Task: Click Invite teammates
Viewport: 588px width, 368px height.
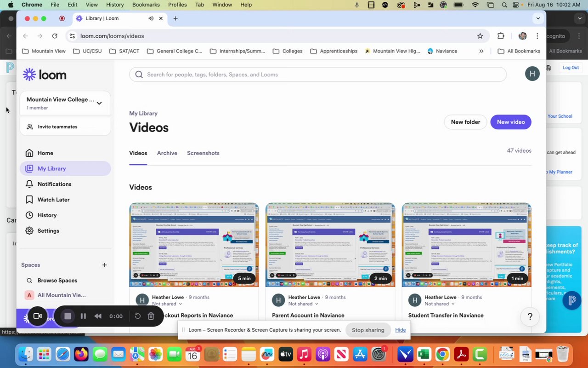Action: 65,126
